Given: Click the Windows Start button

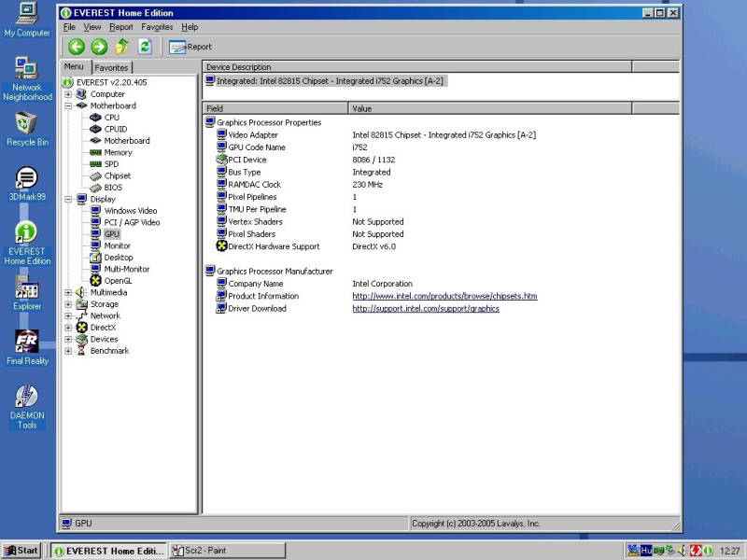Looking at the screenshot, I should click(x=21, y=551).
